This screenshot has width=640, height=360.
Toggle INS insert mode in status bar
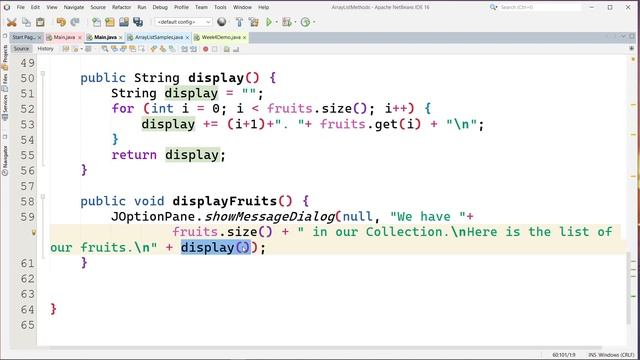[x=592, y=355]
